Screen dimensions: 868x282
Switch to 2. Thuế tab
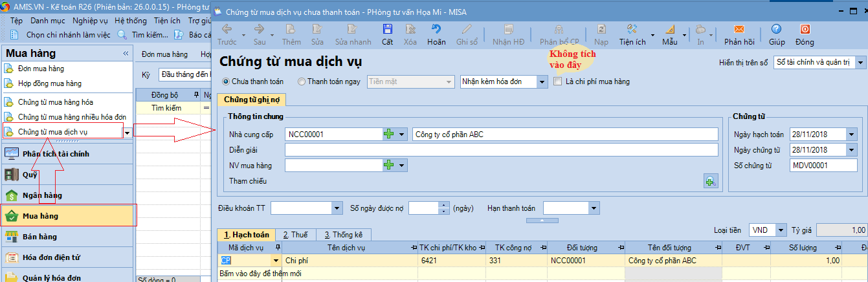tap(295, 235)
